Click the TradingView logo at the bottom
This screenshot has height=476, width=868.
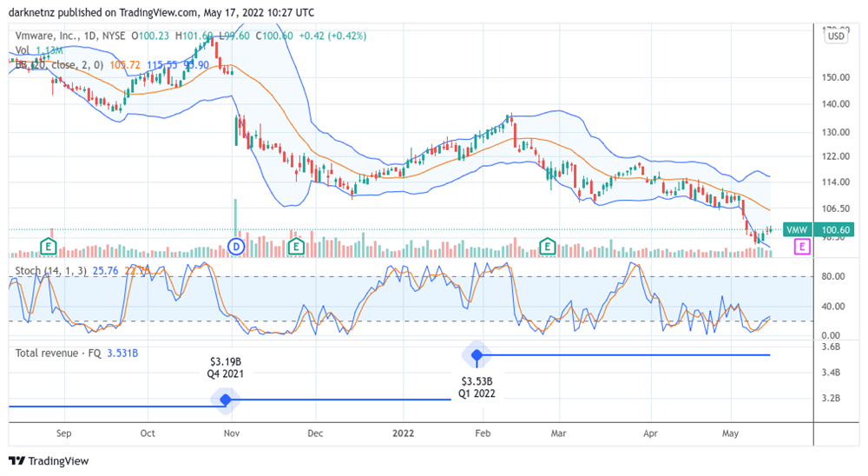tap(49, 461)
